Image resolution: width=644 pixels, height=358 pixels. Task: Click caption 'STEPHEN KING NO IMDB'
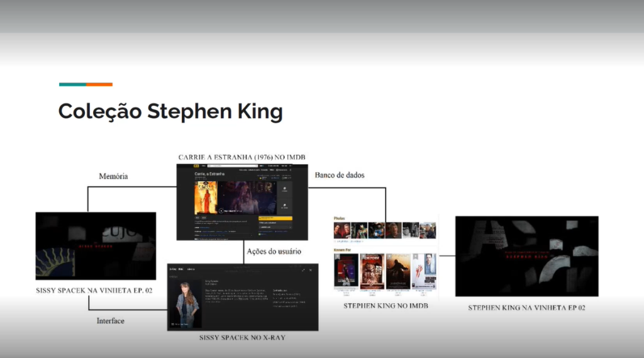coord(386,306)
